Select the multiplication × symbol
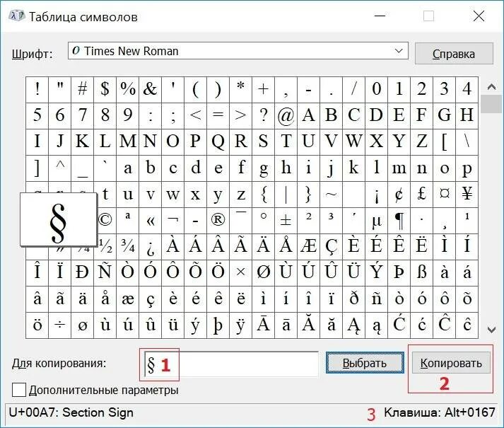This screenshot has height=428, width=504. pyautogui.click(x=240, y=273)
